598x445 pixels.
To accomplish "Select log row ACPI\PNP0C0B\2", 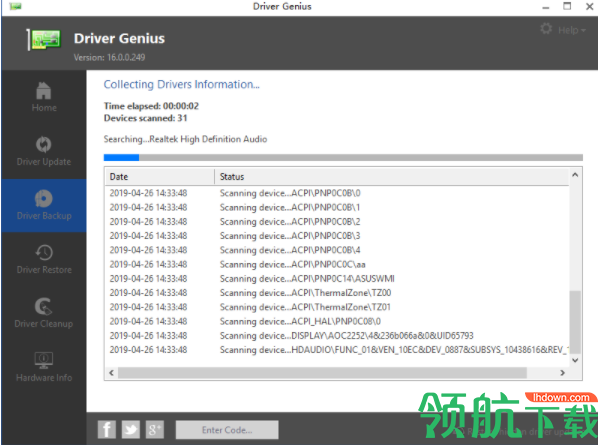I will pyautogui.click(x=337, y=222).
